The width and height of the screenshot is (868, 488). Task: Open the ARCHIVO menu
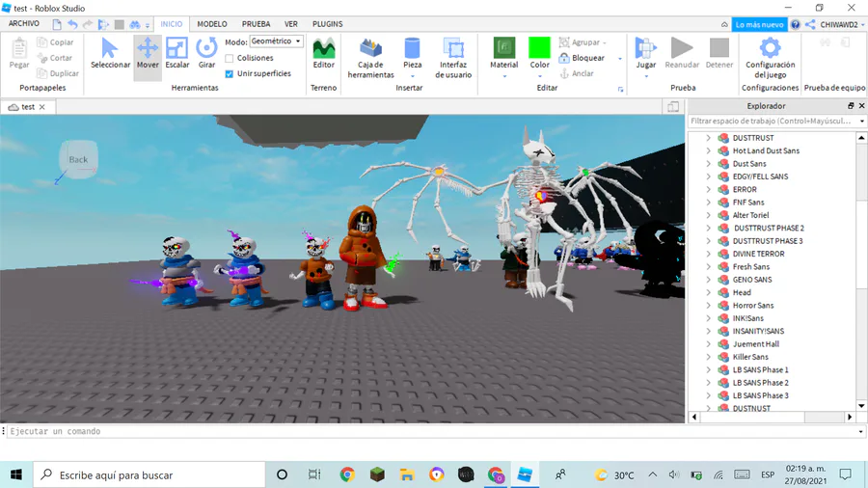pyautogui.click(x=24, y=24)
